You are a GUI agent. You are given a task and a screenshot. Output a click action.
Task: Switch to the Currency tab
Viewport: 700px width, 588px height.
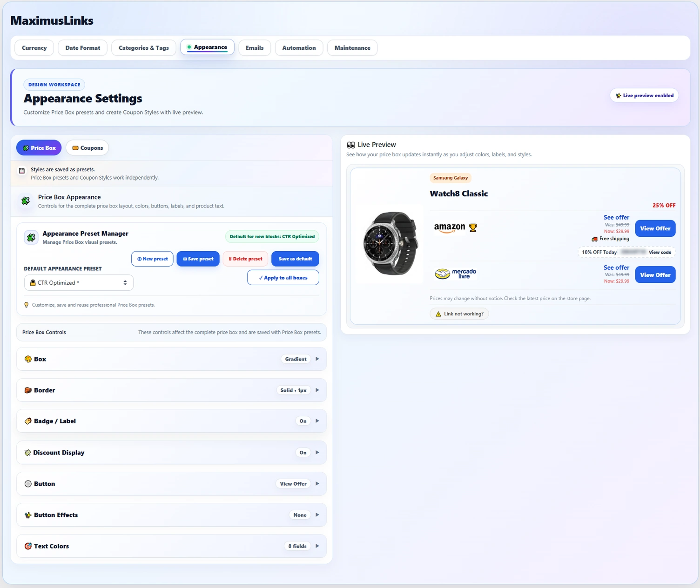coord(34,48)
